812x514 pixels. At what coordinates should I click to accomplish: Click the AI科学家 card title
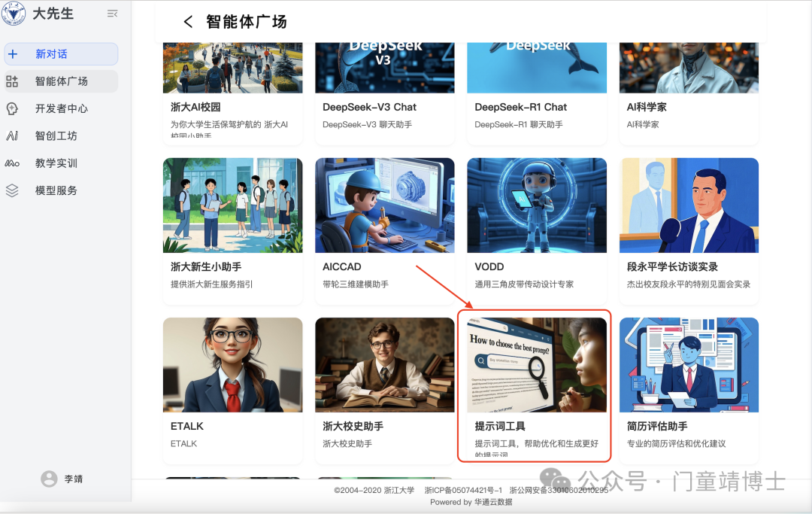tap(647, 108)
